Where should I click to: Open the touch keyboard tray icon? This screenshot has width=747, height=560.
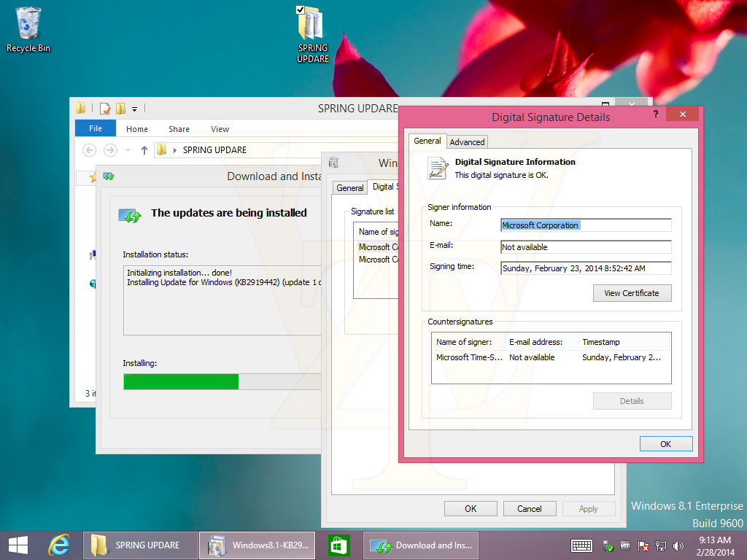581,545
